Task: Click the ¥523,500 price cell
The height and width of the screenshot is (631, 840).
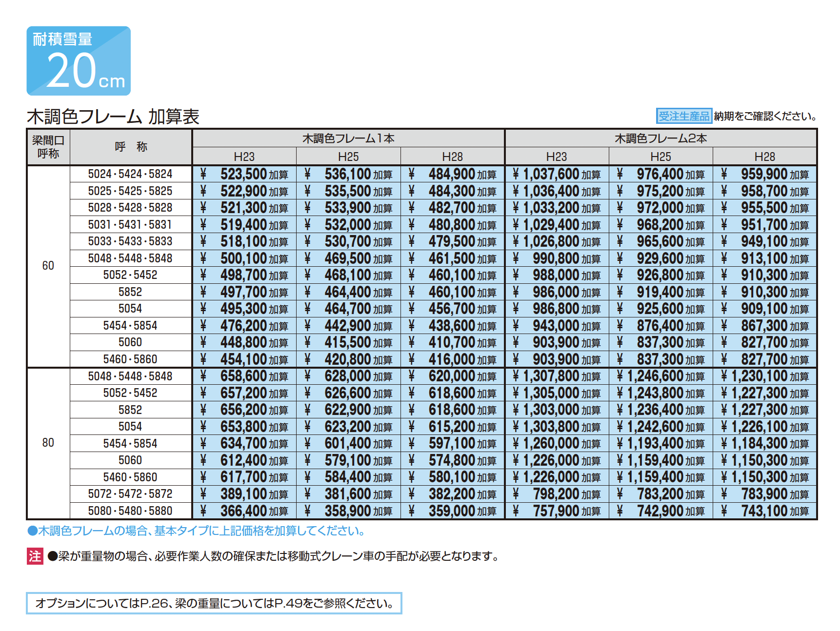Action: [x=244, y=174]
